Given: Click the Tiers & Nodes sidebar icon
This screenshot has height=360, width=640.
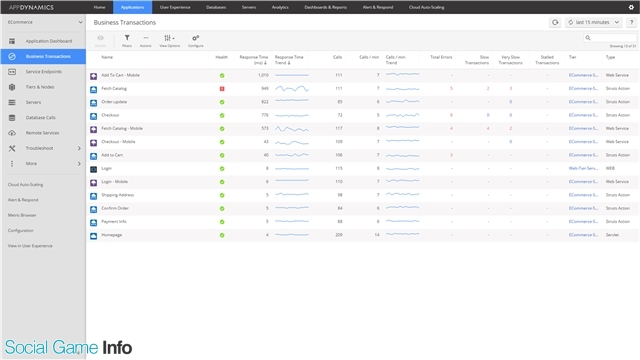Looking at the screenshot, I should point(12,87).
